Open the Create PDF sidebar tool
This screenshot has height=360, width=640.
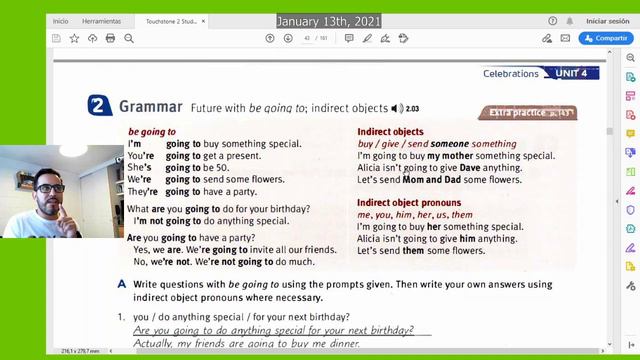pyautogui.click(x=631, y=115)
